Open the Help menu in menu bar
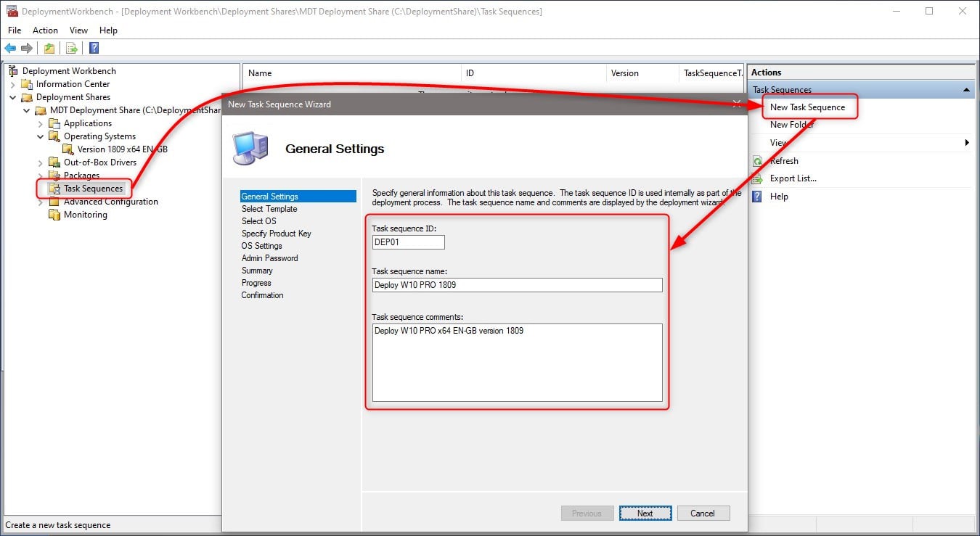Viewport: 980px width, 536px height. point(108,30)
